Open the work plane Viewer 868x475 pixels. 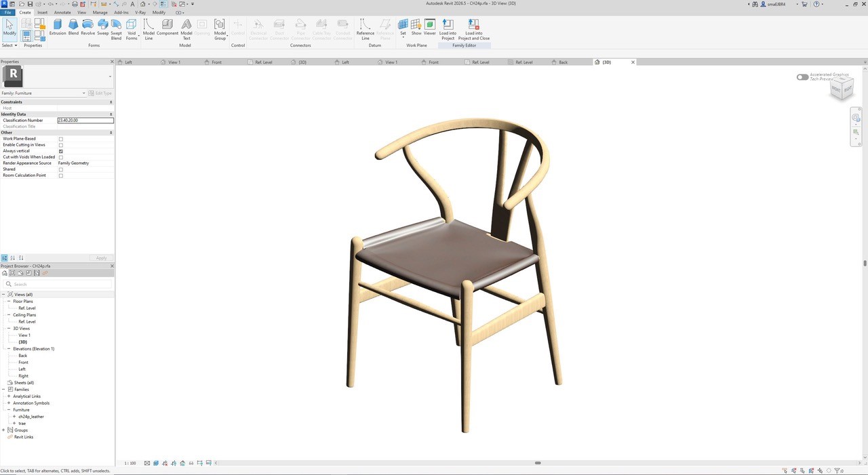[430, 27]
